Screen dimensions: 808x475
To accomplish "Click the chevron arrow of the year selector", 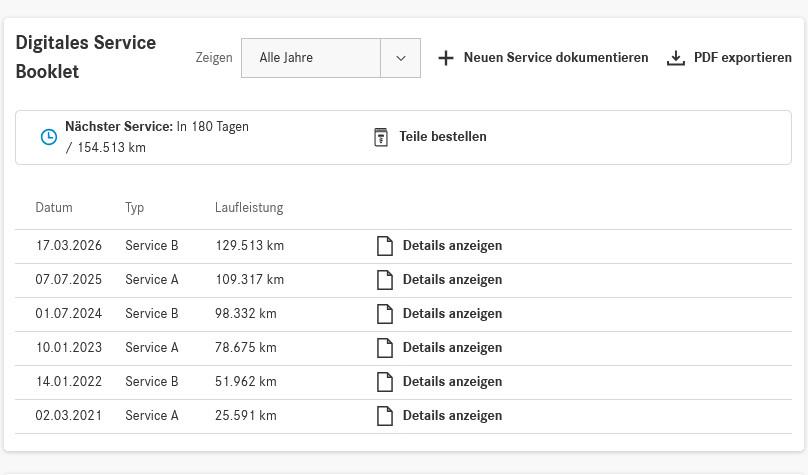I will [x=401, y=58].
